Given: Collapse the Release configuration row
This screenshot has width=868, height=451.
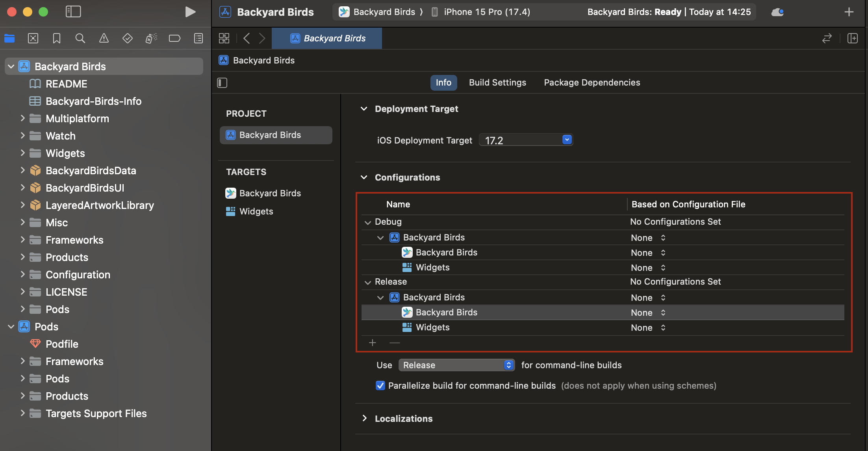Looking at the screenshot, I should 368,282.
